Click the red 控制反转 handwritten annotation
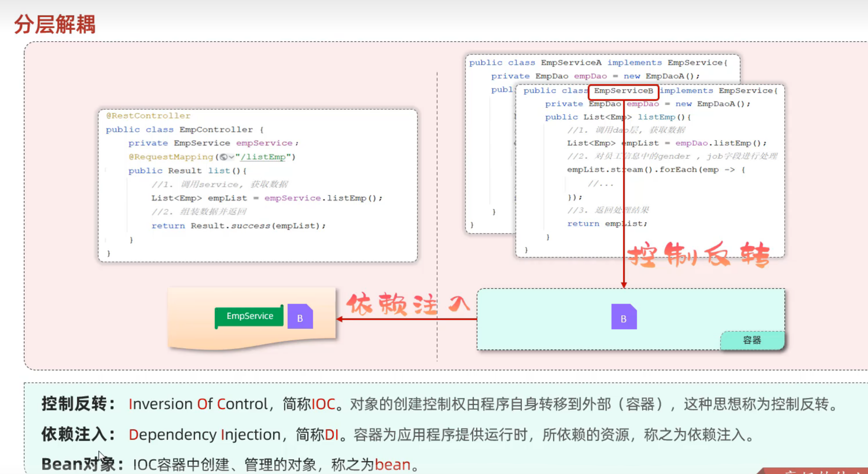The height and width of the screenshot is (474, 868). (x=698, y=255)
